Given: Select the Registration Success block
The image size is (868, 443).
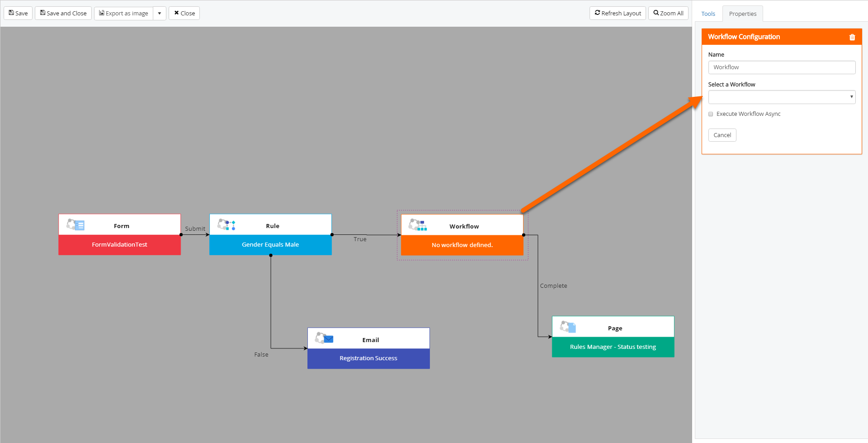Looking at the screenshot, I should (x=368, y=358).
